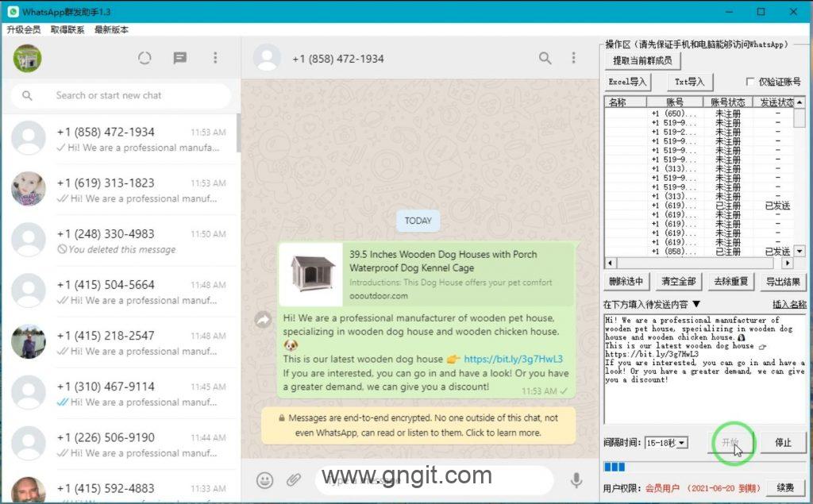This screenshot has width=813, height=504.
Task: Click the status ring icon in sidebar header
Action: coord(144,58)
